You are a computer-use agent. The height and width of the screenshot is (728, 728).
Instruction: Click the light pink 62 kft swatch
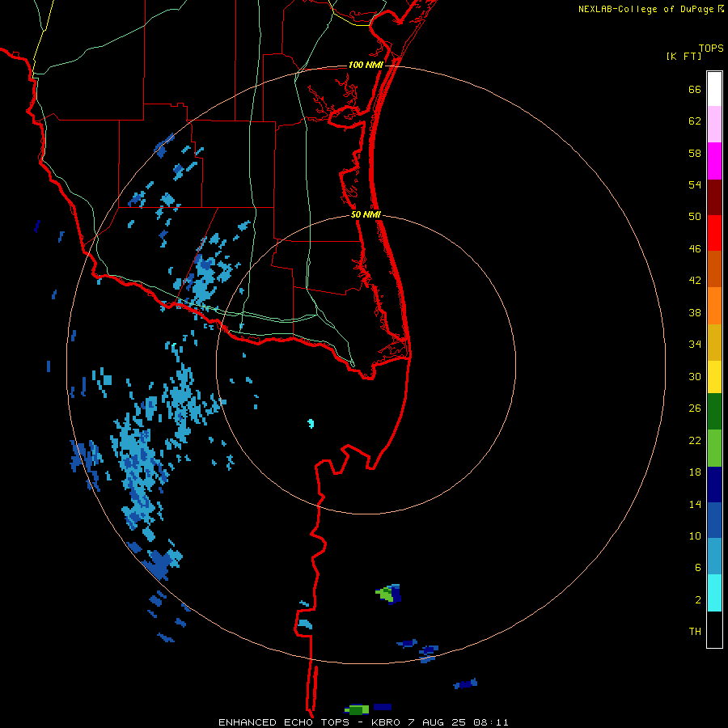[x=714, y=125]
